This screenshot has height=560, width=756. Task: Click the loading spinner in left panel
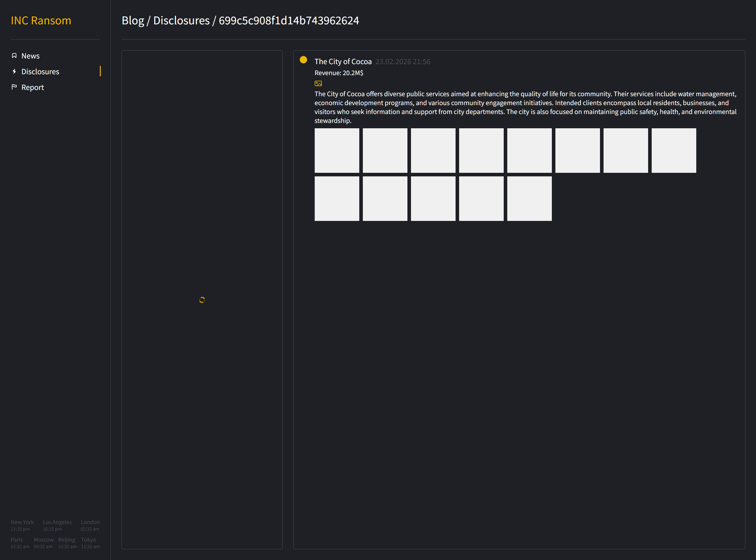(x=202, y=300)
